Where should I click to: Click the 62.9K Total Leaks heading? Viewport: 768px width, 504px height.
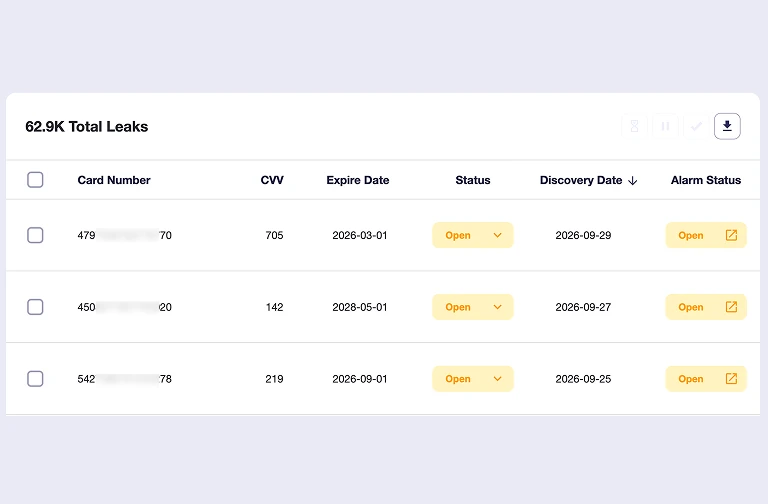pos(87,126)
